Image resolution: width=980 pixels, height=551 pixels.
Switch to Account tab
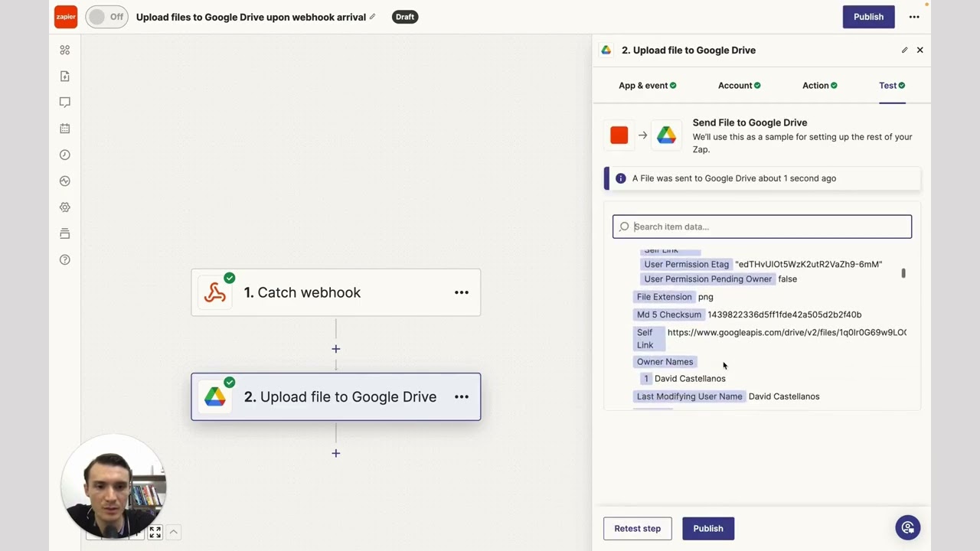click(740, 86)
